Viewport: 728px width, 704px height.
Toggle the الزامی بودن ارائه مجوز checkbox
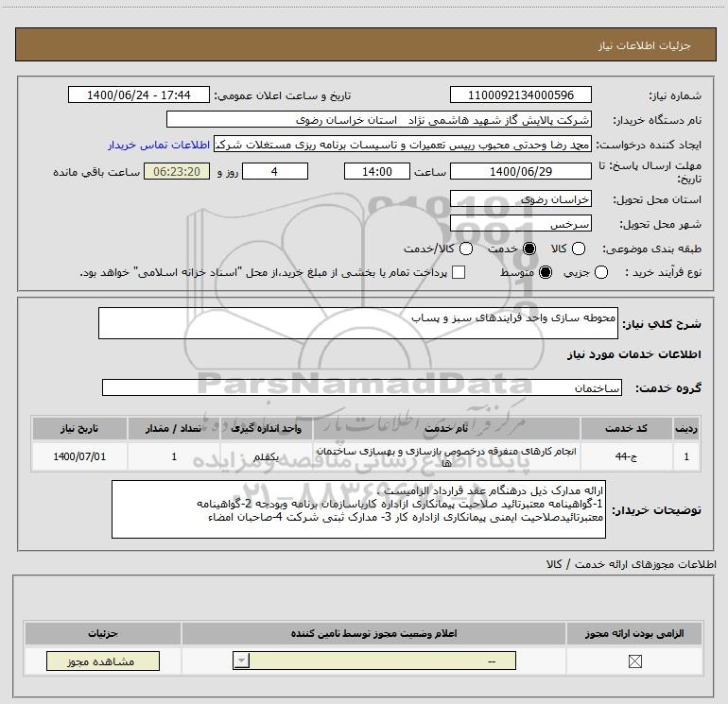(x=634, y=661)
